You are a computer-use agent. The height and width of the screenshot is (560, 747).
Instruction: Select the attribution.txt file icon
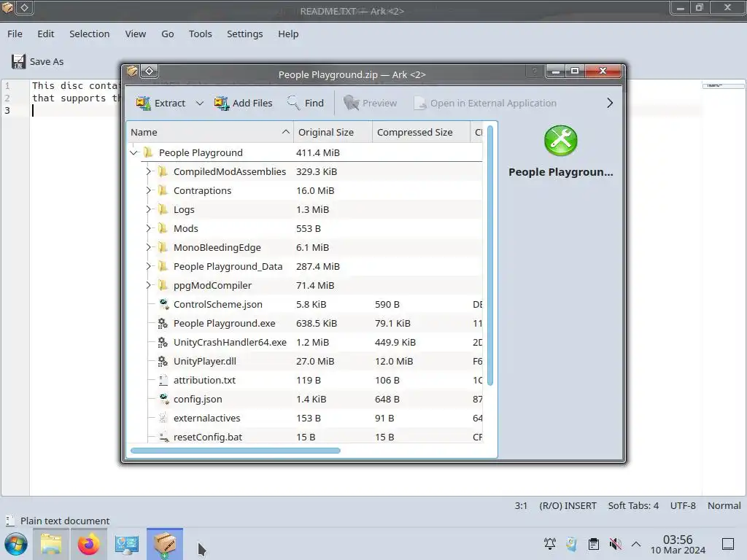163,380
